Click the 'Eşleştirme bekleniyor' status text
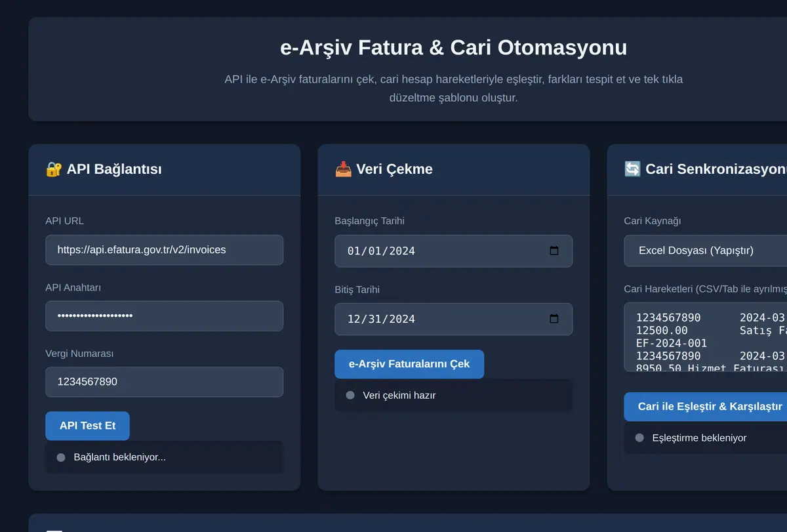Image resolution: width=787 pixels, height=532 pixels. point(699,438)
